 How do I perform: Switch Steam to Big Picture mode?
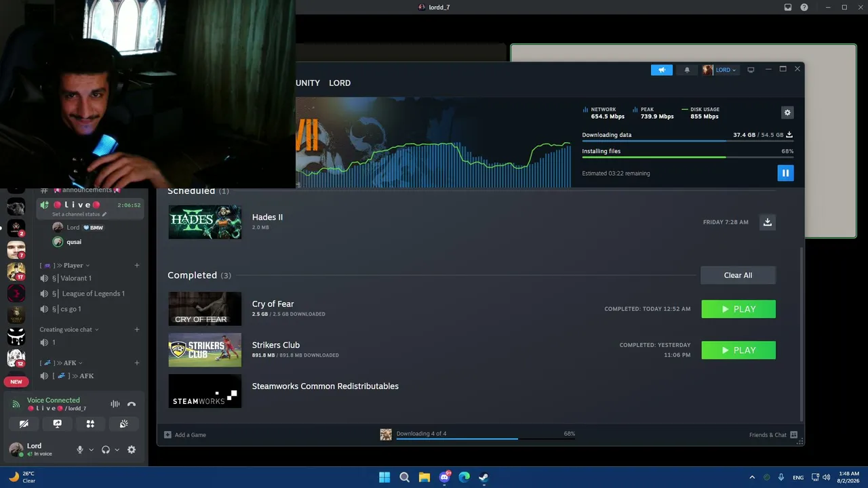click(751, 70)
